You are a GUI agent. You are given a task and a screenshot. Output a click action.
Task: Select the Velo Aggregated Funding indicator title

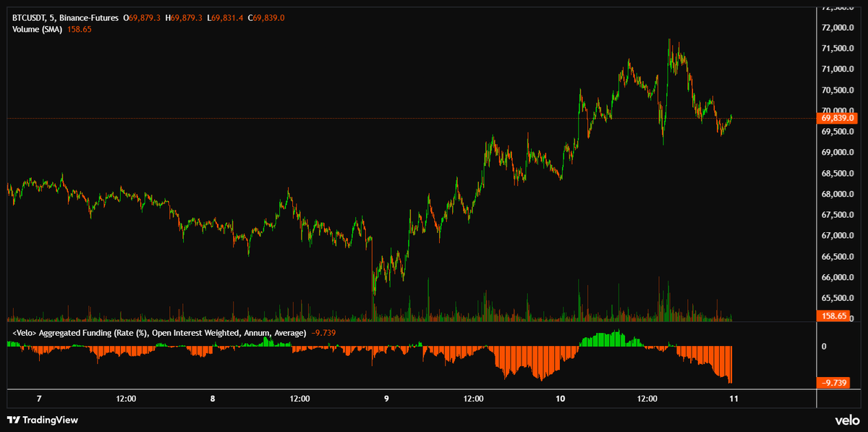click(160, 332)
